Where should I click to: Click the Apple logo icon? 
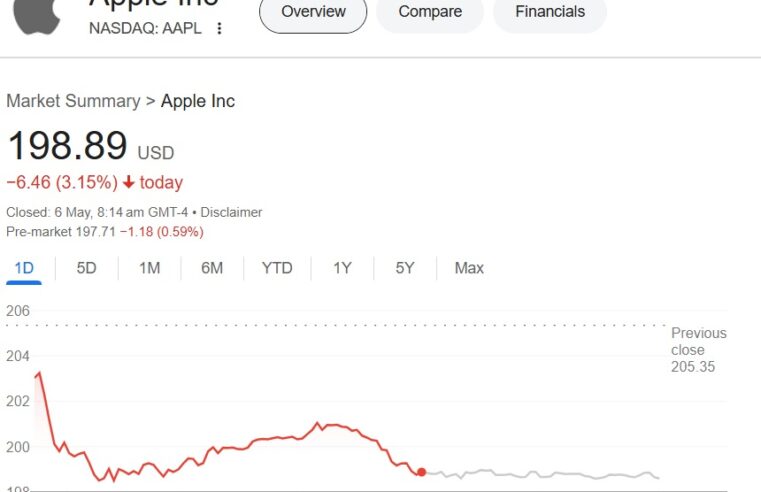37,16
